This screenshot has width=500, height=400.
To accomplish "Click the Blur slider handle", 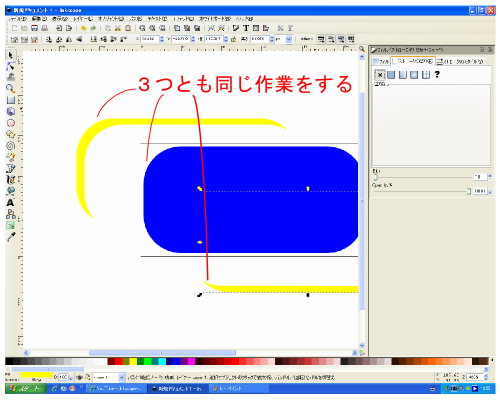I will pos(375,177).
